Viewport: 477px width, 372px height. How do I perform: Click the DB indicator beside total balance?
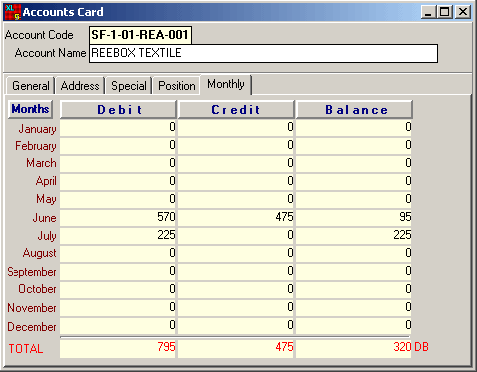point(421,347)
